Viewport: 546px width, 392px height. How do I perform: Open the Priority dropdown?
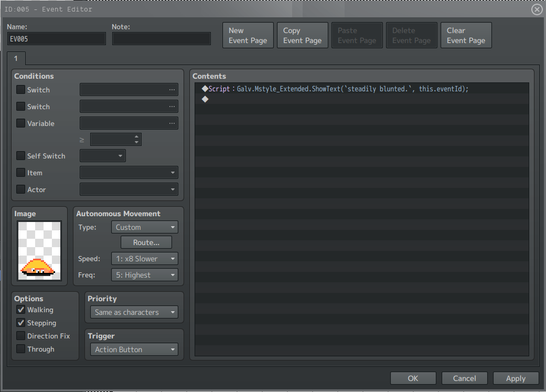(x=134, y=312)
